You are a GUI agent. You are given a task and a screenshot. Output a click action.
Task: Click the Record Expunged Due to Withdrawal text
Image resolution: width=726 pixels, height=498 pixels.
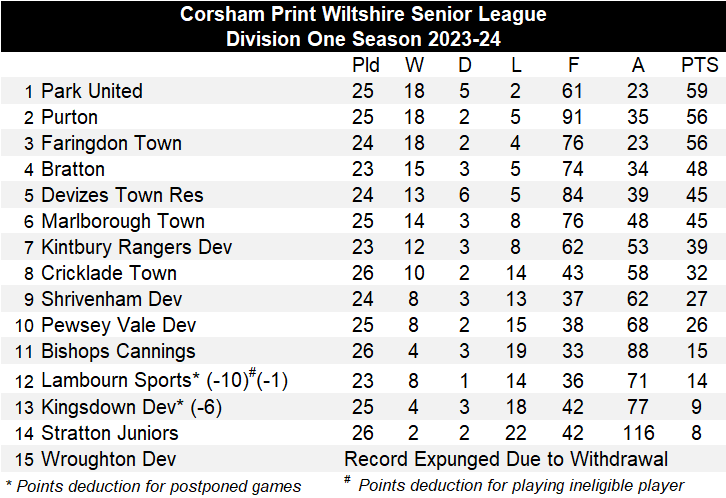(x=506, y=459)
